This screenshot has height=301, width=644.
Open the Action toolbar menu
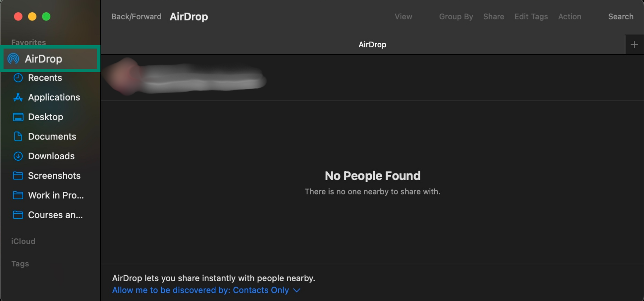click(569, 17)
